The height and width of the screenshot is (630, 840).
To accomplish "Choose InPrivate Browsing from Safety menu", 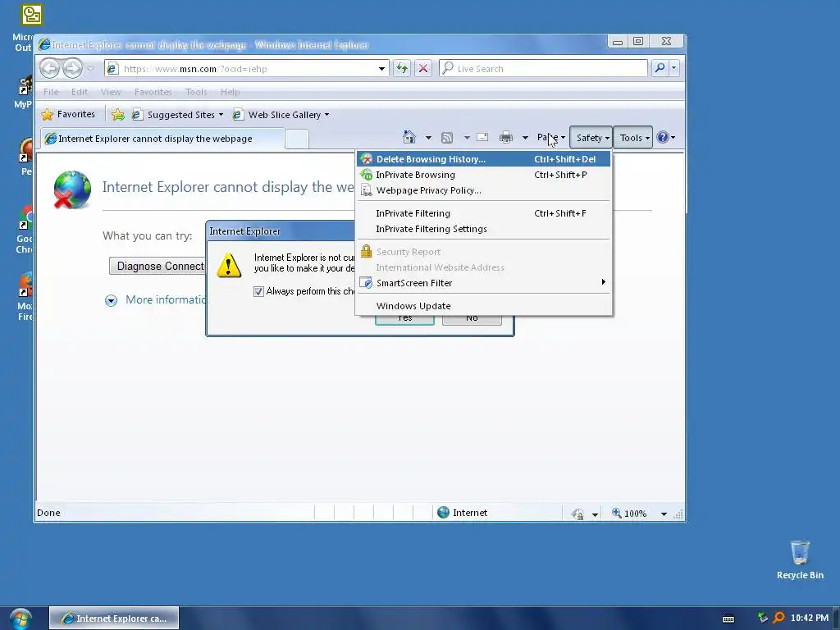I will coord(483,175).
